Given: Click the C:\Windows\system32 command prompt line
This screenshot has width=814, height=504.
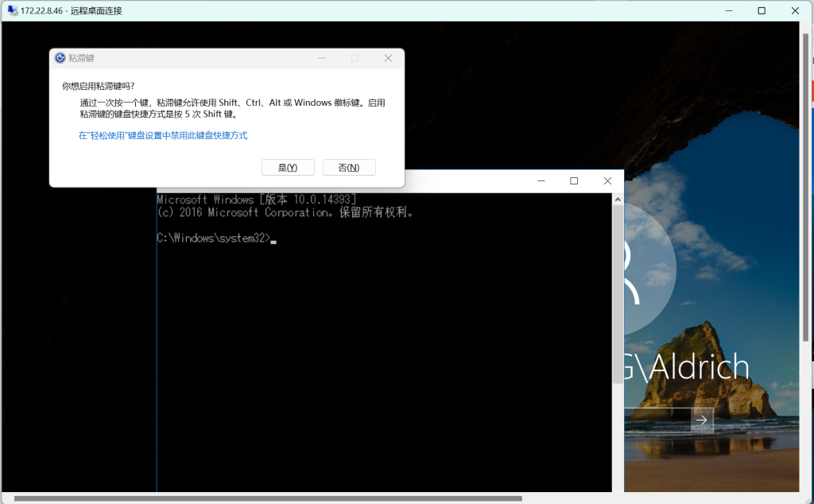Looking at the screenshot, I should [215, 238].
